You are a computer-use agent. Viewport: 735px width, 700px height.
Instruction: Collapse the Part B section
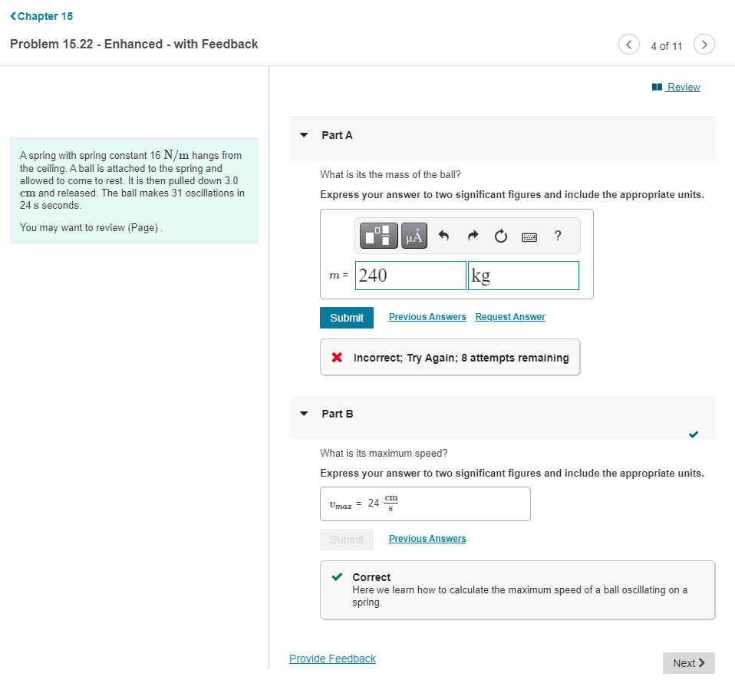(x=304, y=414)
